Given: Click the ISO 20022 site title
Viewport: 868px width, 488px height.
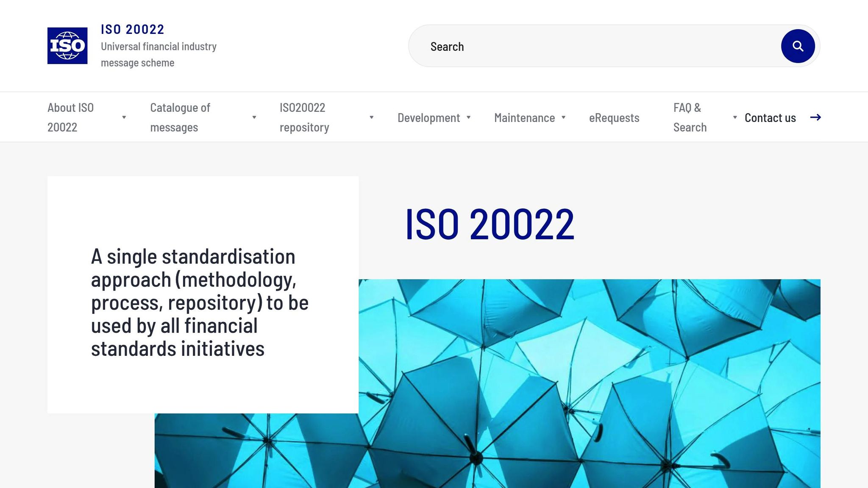Looking at the screenshot, I should click(132, 29).
